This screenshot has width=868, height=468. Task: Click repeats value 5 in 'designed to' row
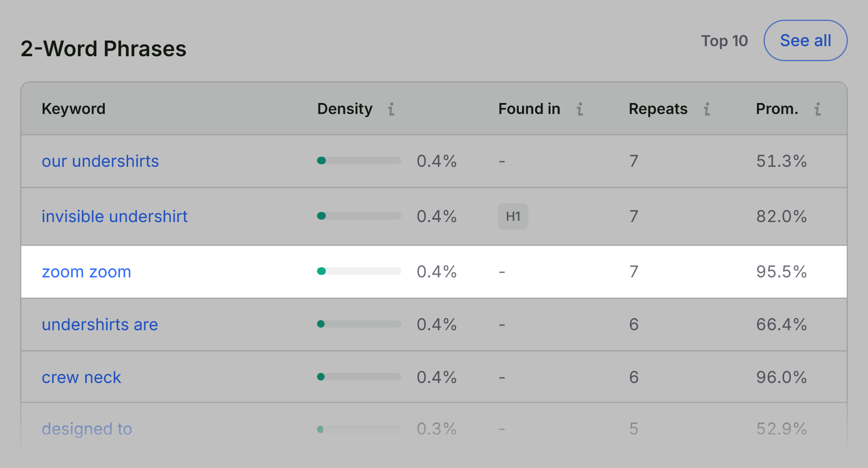[634, 429]
